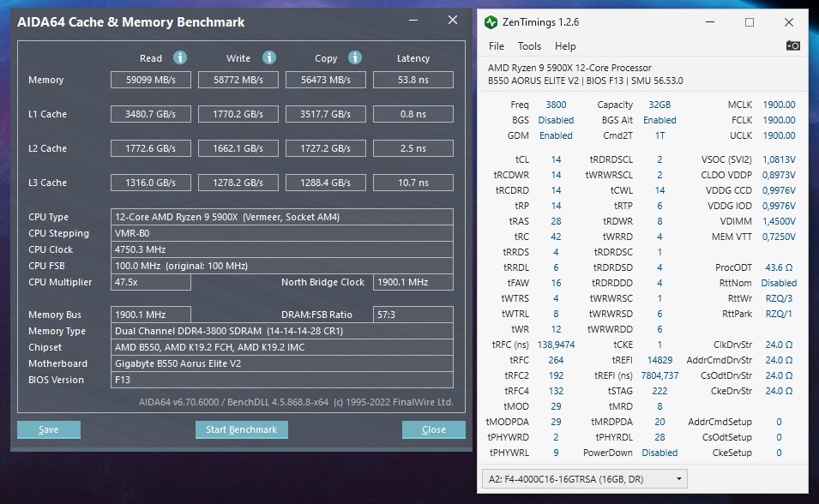Click L1 Cache Read value 3480.7 GB/s
819x504 pixels.
pyautogui.click(x=151, y=114)
